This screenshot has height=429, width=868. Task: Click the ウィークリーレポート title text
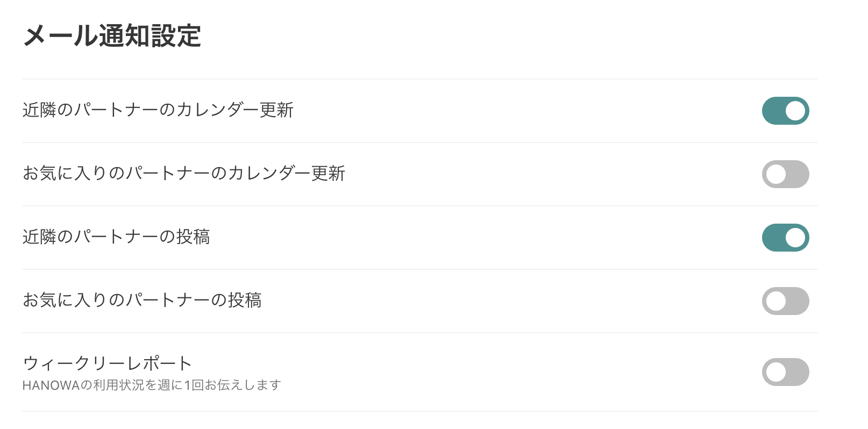pos(107,363)
